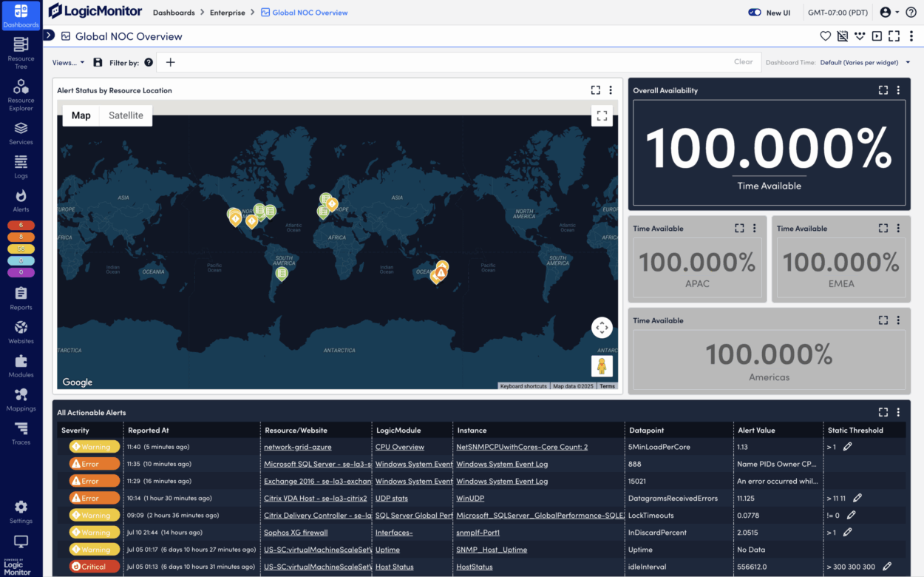
Task: Click the Filter by help icon
Action: tap(149, 63)
